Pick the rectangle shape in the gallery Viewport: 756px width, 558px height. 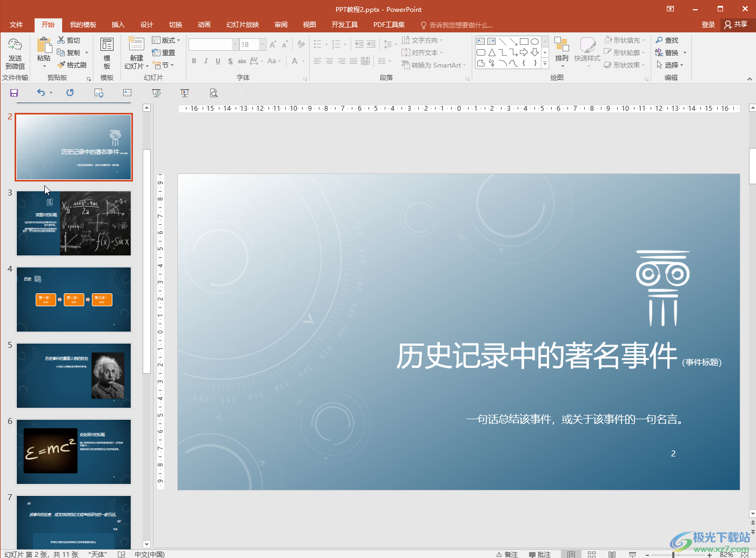(x=524, y=41)
